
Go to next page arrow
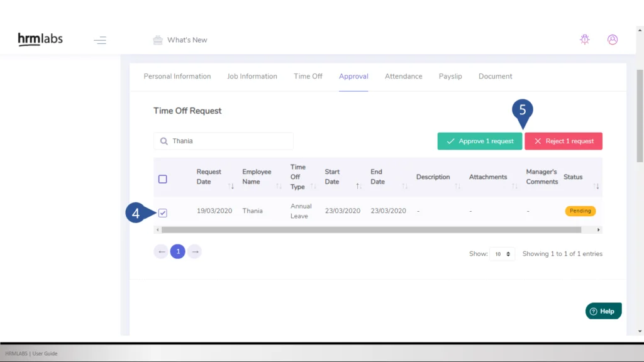point(195,252)
